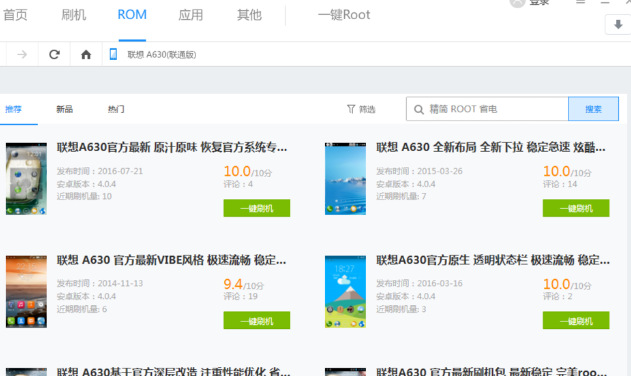Switch to the 刷机 tab

click(x=74, y=15)
